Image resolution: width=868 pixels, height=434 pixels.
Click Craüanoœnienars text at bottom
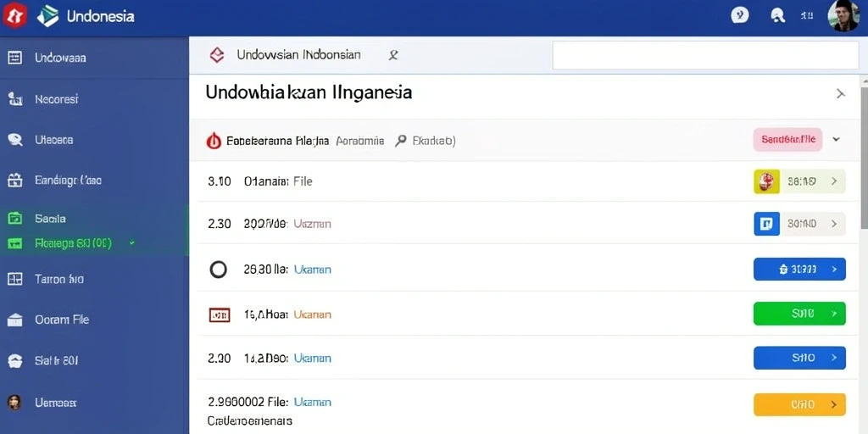(250, 420)
